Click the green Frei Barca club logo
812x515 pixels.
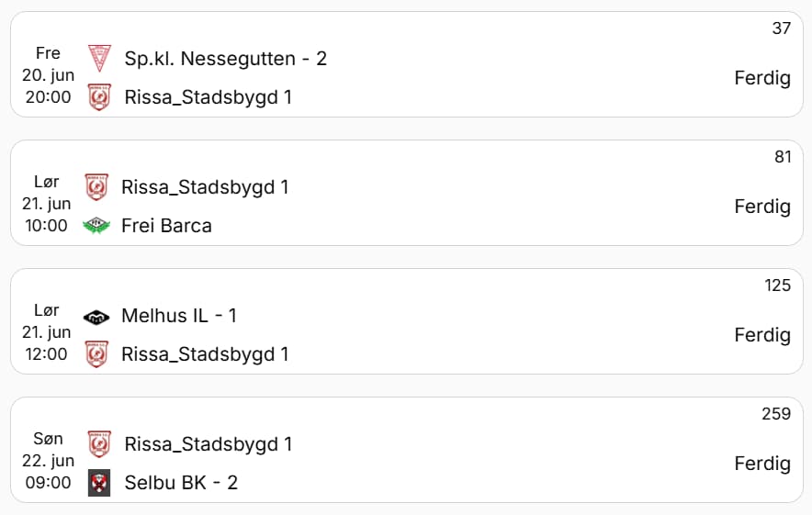point(96,225)
